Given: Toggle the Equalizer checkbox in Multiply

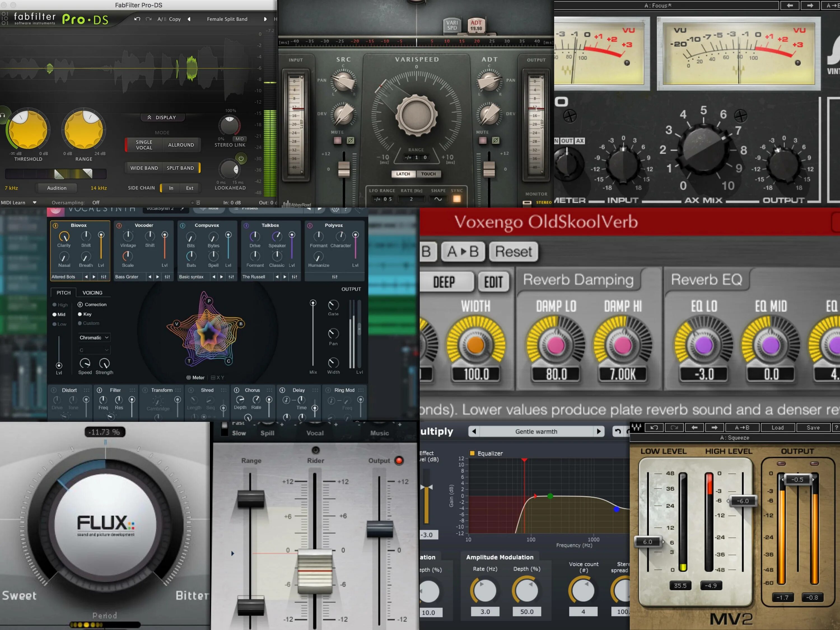Looking at the screenshot, I should 472,453.
